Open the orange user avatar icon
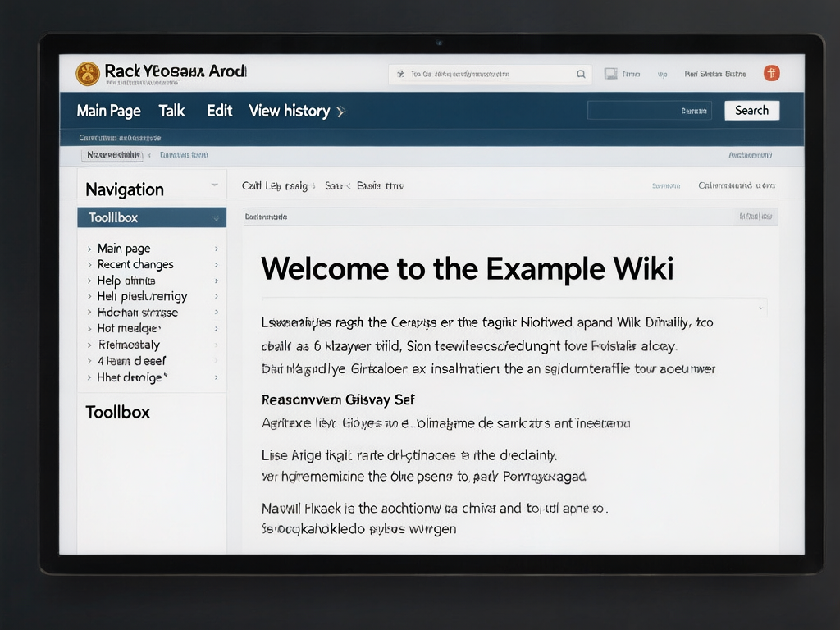The height and width of the screenshot is (630, 840). pos(771,73)
